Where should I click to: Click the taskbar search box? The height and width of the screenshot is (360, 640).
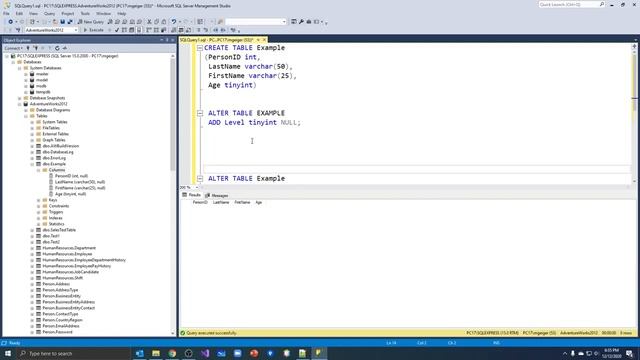click(73, 353)
